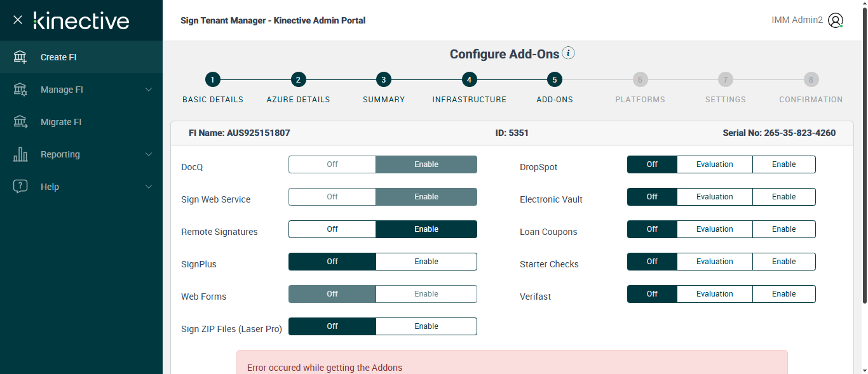Image resolution: width=868 pixels, height=374 pixels.
Task: Set Loan Coupons to Evaluation
Action: [x=715, y=229]
